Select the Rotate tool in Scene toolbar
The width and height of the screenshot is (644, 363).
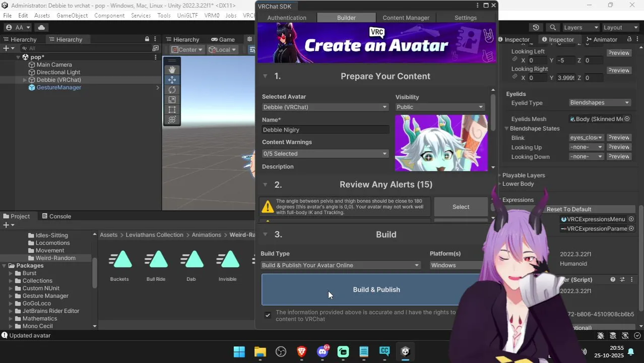pos(172,90)
